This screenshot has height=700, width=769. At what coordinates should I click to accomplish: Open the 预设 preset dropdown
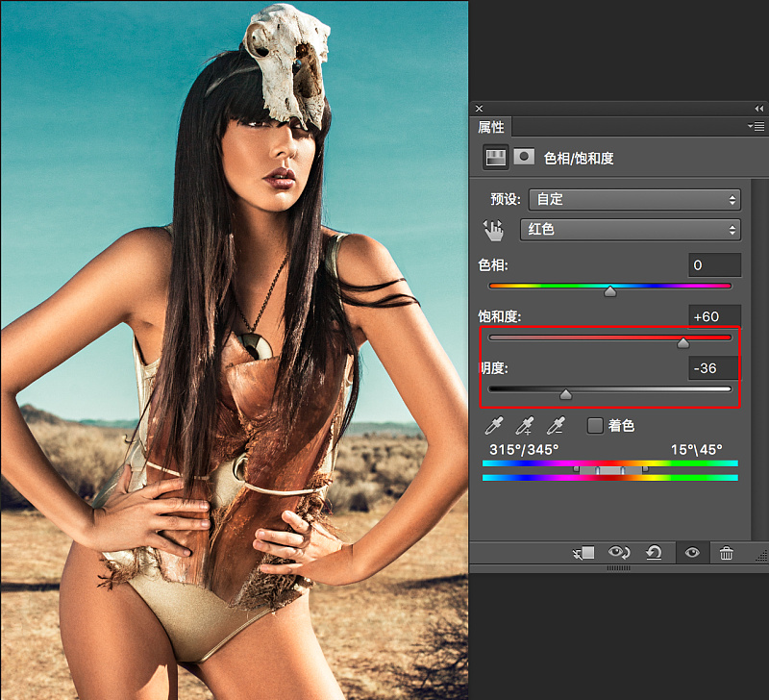[634, 200]
